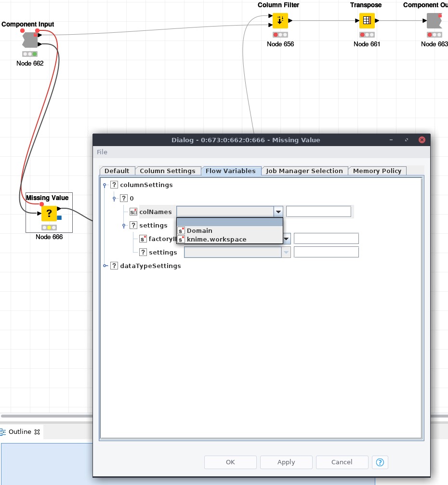Close the Outline view tab icon
Screen dimensions: 448x485
37,432
